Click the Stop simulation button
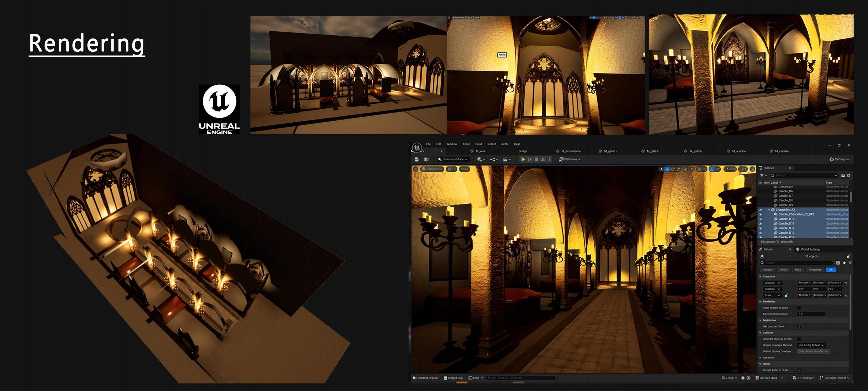Image resolution: width=868 pixels, height=391 pixels. 536,159
